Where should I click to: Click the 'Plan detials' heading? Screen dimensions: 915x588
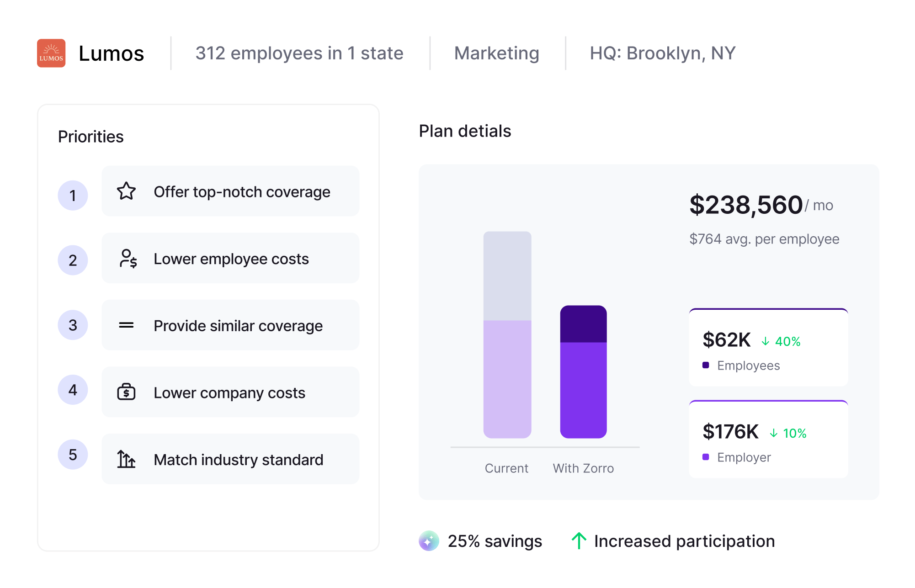coord(465,131)
